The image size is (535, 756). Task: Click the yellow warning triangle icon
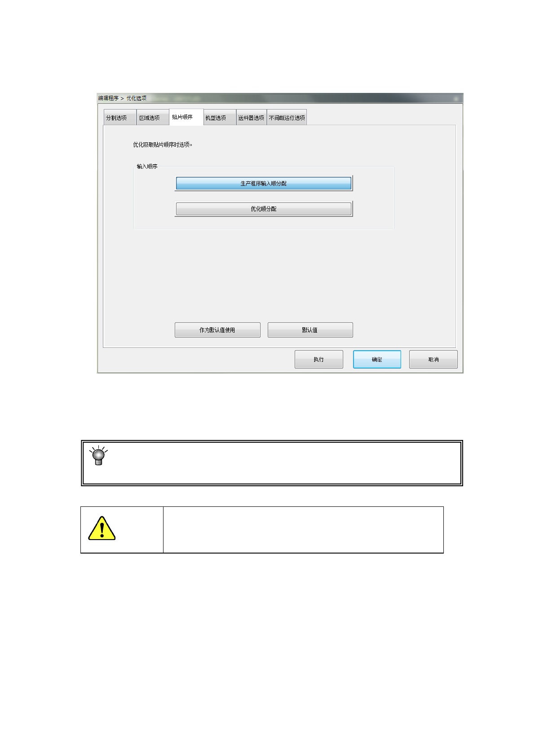[x=102, y=528]
